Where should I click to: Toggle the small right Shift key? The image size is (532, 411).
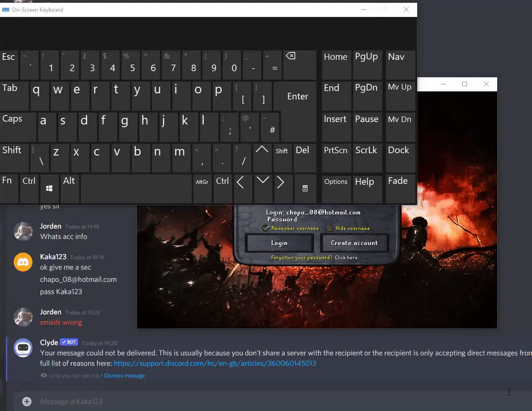[x=281, y=158]
